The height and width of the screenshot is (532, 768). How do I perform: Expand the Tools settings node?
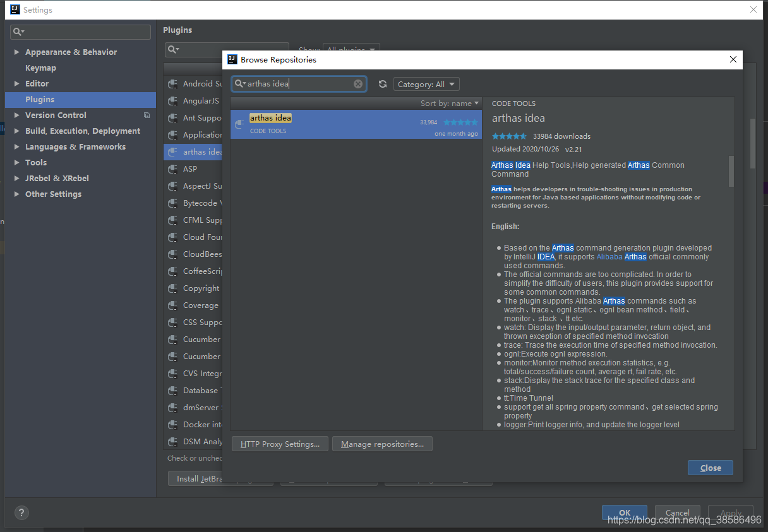(16, 163)
